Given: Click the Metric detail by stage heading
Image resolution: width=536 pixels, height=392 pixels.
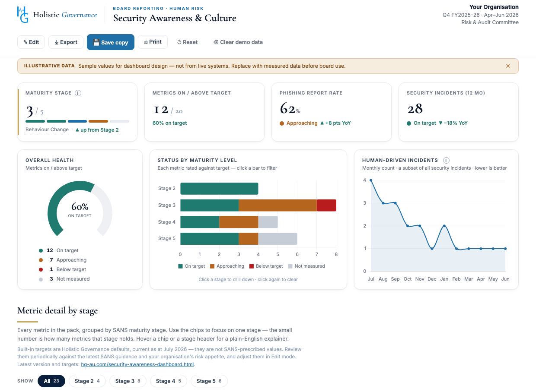Looking at the screenshot, I should click(x=57, y=310).
